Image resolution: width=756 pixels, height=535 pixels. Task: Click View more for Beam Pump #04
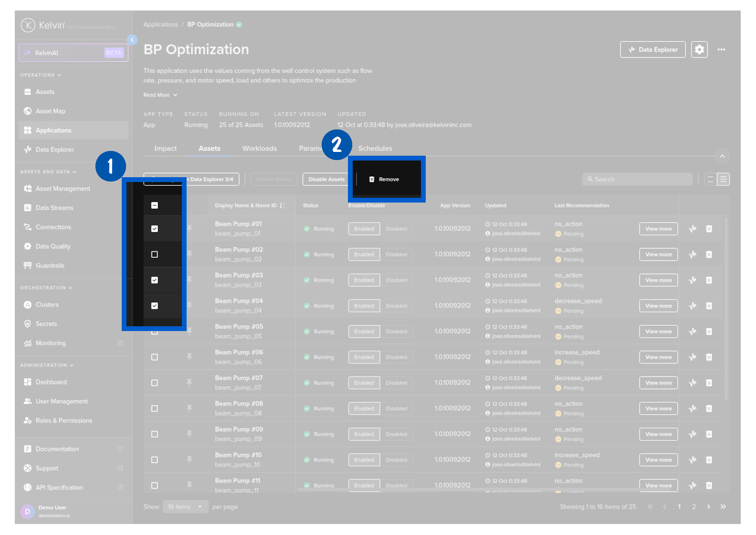(x=658, y=306)
